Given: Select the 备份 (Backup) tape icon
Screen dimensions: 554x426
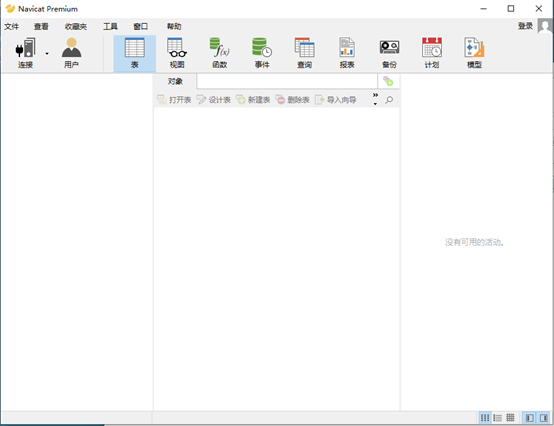Looking at the screenshot, I should 389,53.
